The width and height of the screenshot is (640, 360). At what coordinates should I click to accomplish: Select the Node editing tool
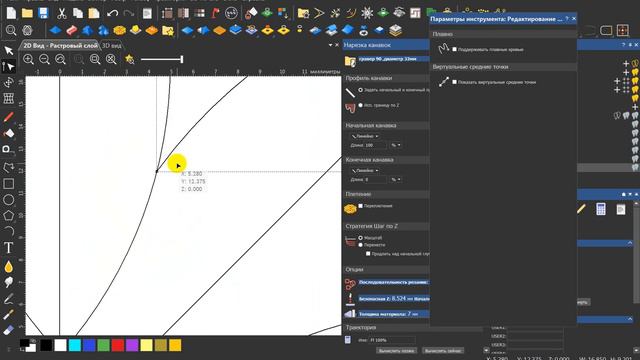tap(9, 66)
